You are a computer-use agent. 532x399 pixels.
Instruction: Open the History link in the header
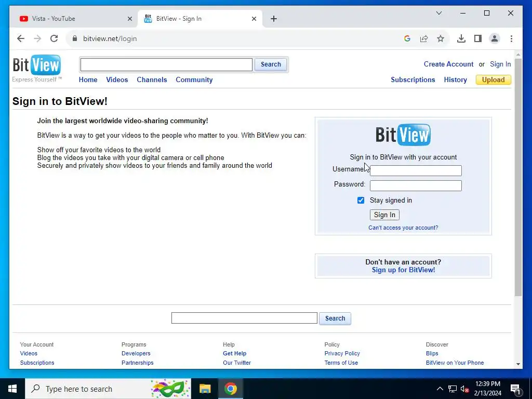tap(455, 79)
